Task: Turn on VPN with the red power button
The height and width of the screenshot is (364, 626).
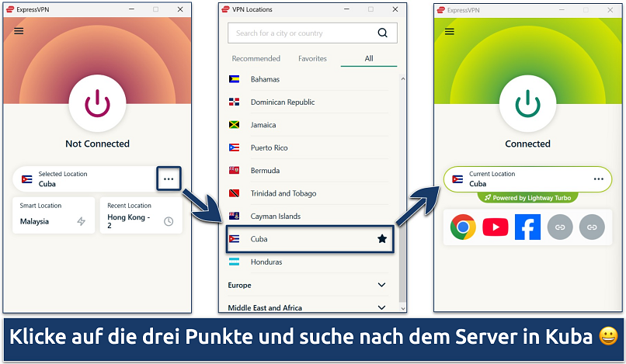Action: point(97,103)
